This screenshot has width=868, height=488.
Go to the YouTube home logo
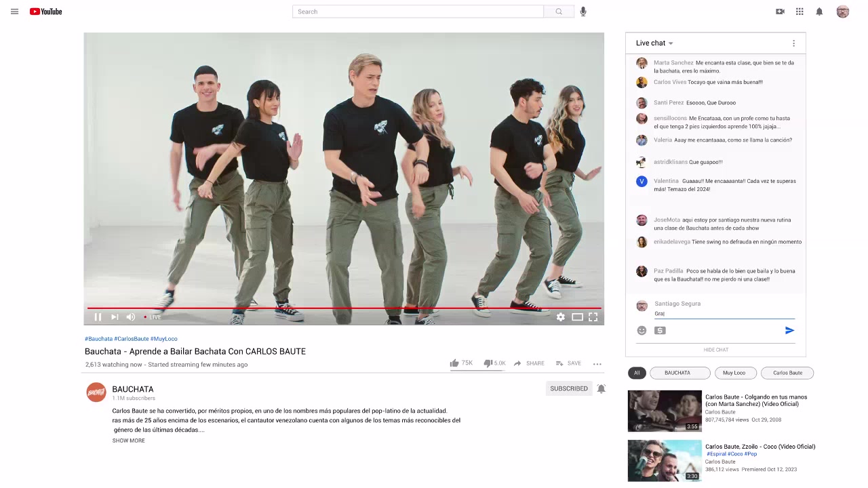[x=45, y=12]
